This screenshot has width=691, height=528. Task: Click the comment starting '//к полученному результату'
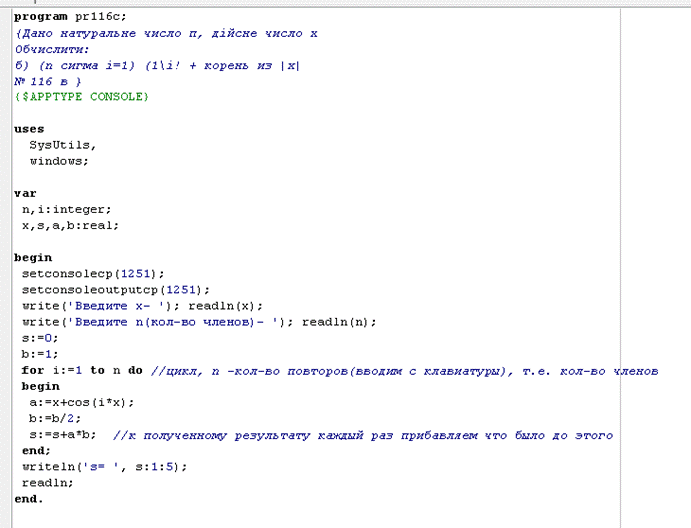363,435
